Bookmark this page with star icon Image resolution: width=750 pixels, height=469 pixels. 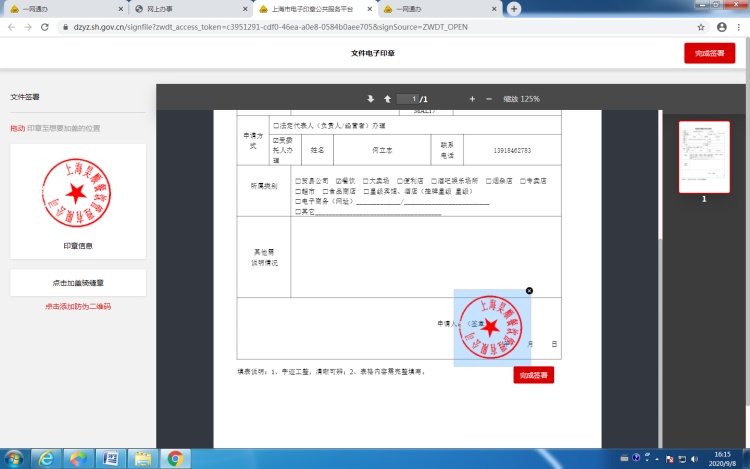click(x=701, y=27)
